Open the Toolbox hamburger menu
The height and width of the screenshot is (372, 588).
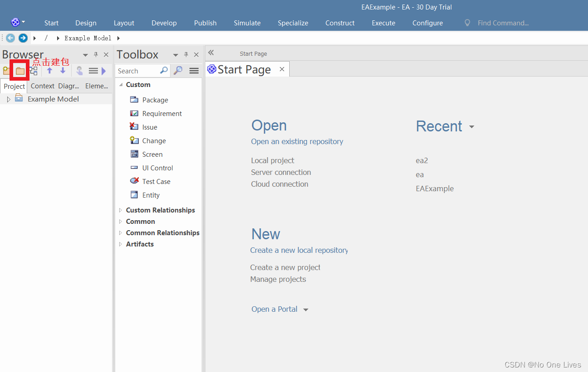point(194,71)
